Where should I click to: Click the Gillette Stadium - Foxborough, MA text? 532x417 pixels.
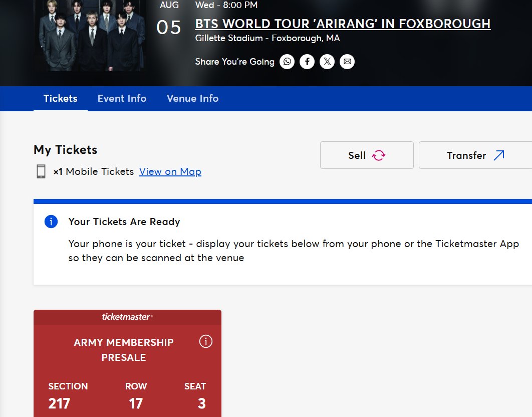268,38
